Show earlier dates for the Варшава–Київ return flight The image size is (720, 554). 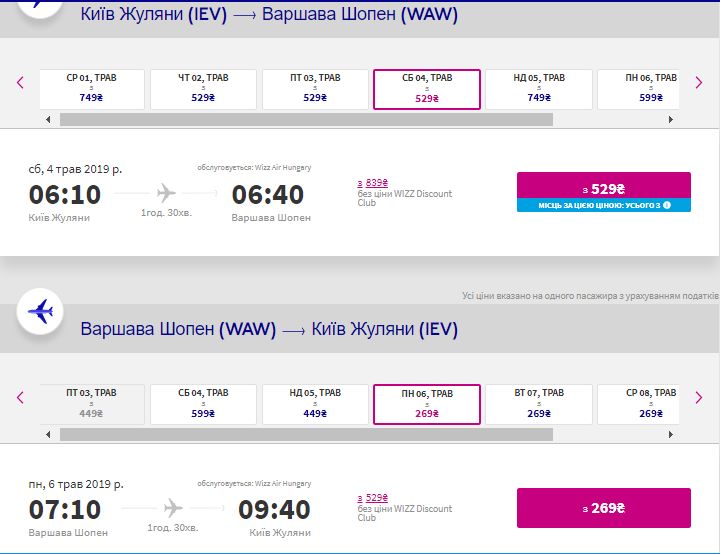coord(20,398)
